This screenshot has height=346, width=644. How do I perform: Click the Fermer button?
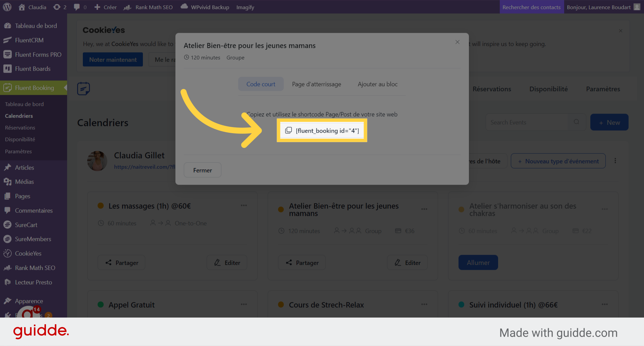[x=203, y=170]
